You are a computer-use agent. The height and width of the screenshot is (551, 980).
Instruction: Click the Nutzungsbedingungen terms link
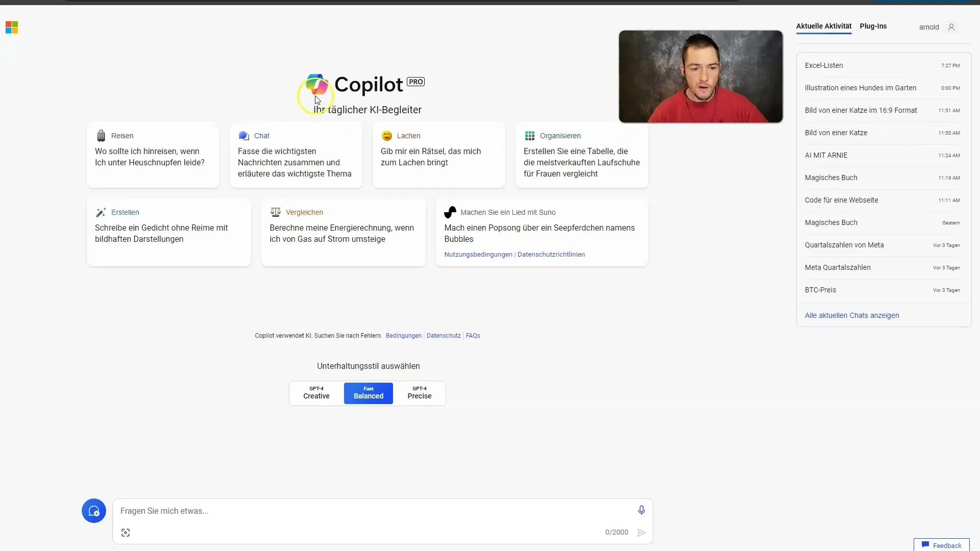point(479,254)
